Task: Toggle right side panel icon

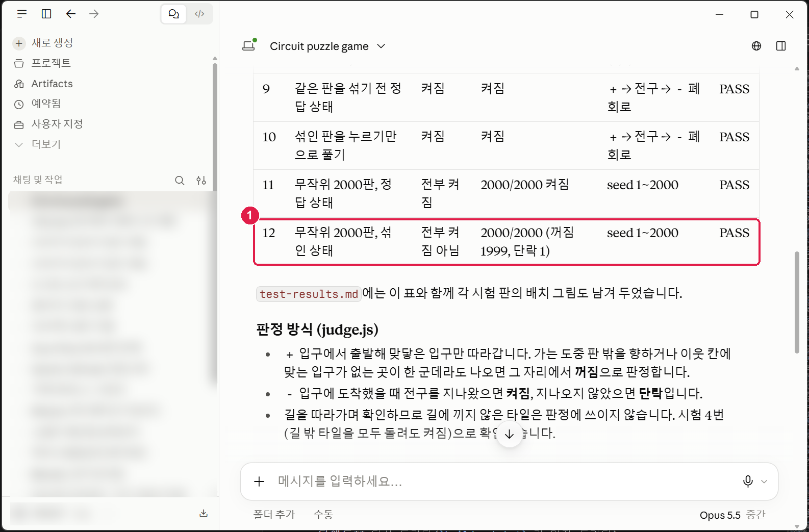Action: coord(781,46)
